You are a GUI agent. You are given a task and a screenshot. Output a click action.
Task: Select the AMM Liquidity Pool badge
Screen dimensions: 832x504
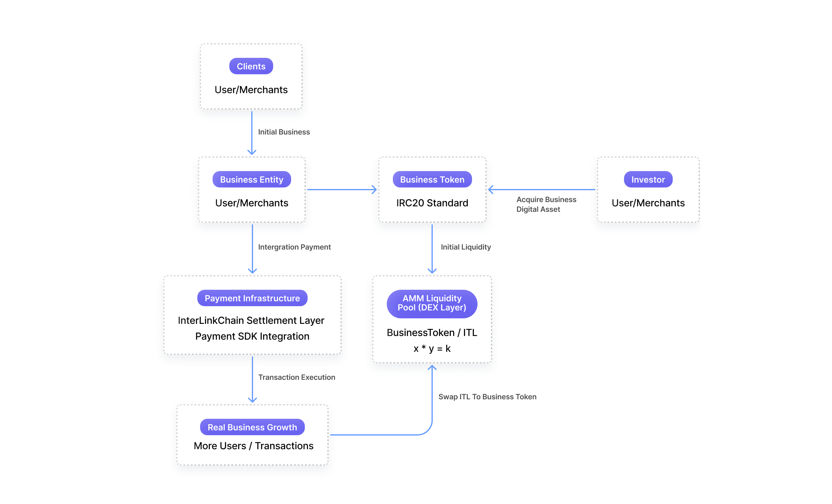click(432, 304)
